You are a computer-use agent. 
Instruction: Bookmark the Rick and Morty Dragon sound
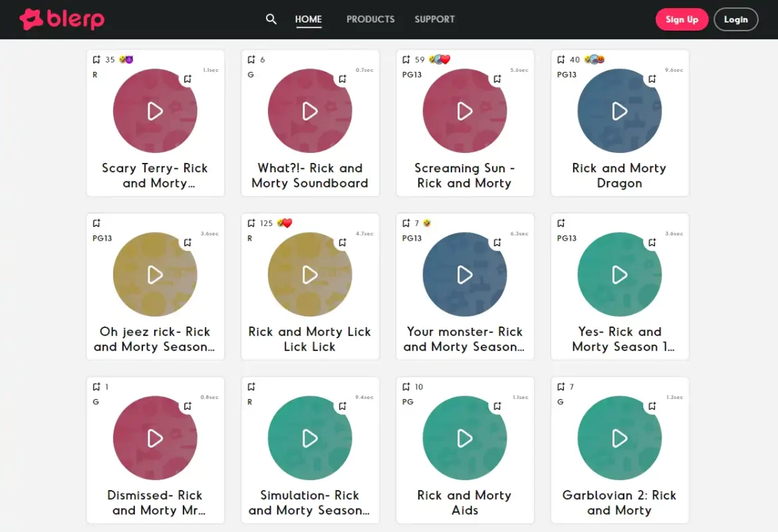(x=652, y=79)
